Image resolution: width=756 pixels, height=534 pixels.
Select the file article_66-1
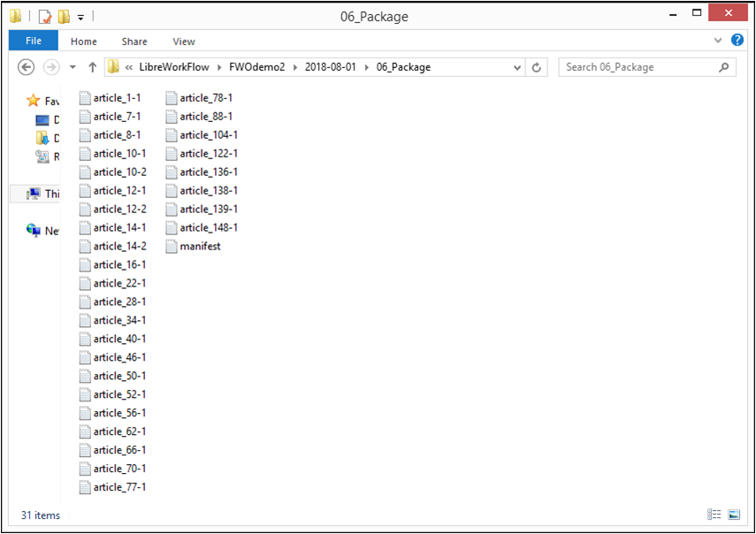113,450
